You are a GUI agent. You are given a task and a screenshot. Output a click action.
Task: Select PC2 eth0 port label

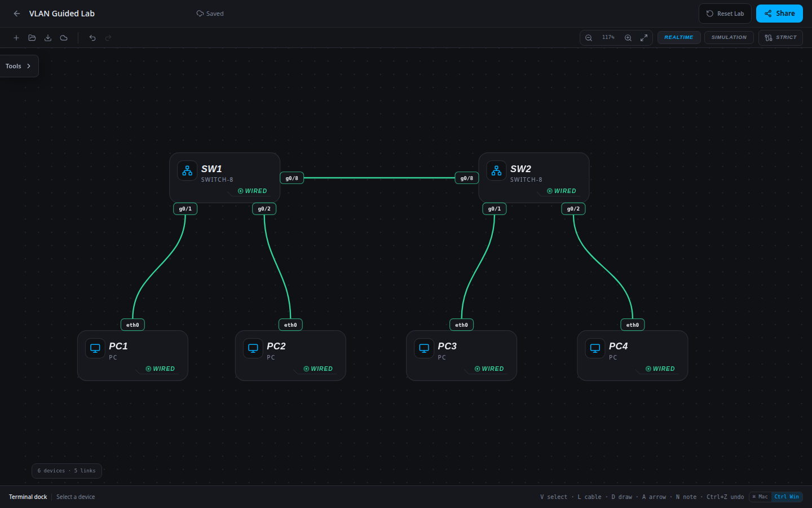pos(290,325)
